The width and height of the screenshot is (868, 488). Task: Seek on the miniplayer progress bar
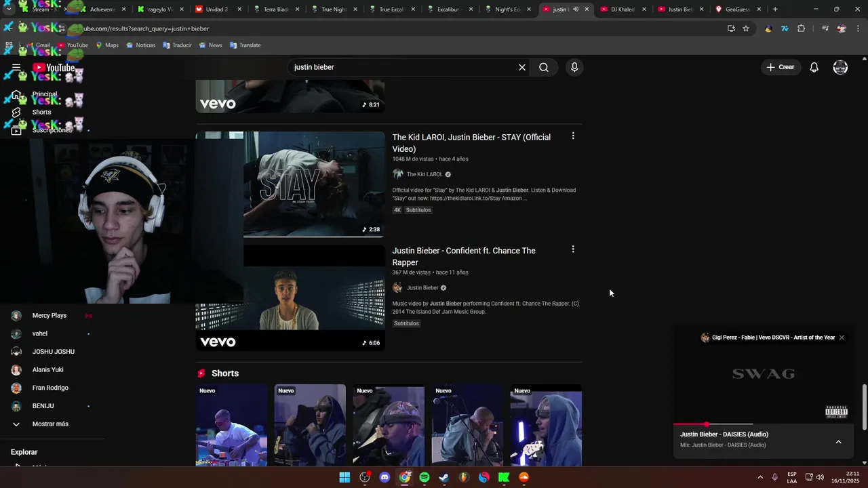pyautogui.click(x=764, y=424)
